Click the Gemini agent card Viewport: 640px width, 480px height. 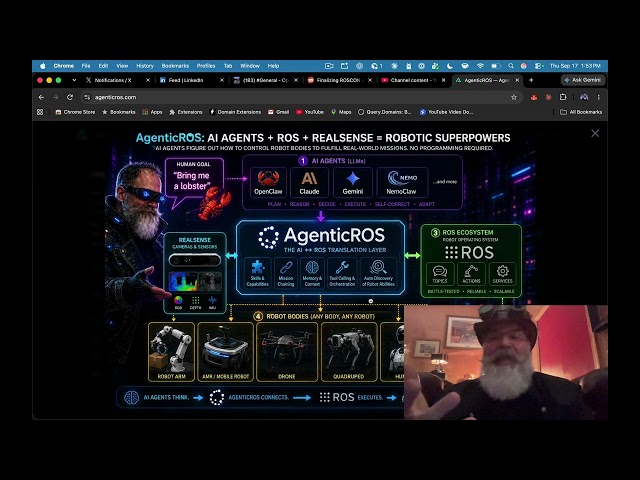pyautogui.click(x=353, y=182)
